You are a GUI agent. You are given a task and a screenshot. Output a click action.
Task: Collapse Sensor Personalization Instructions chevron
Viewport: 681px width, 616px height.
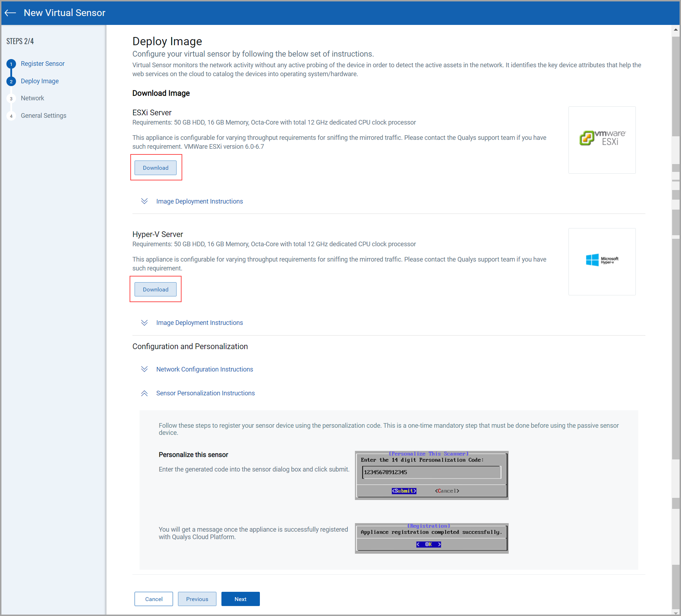coord(144,393)
